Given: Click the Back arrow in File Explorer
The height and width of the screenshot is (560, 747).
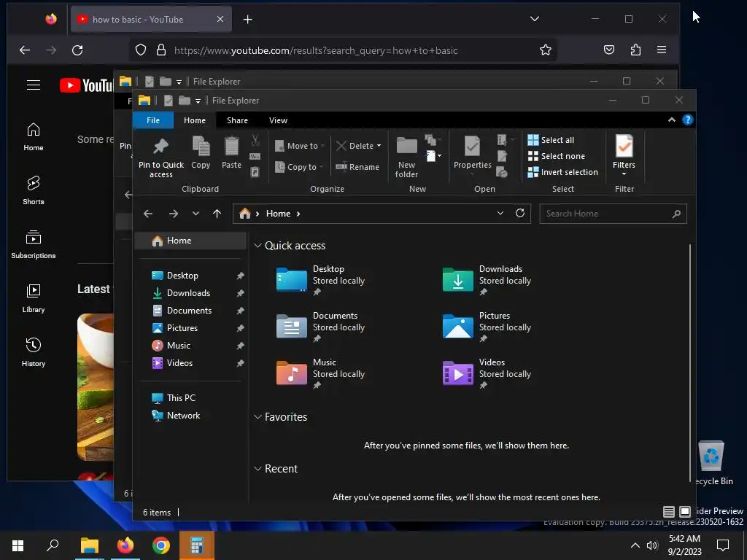Looking at the screenshot, I should pos(148,214).
